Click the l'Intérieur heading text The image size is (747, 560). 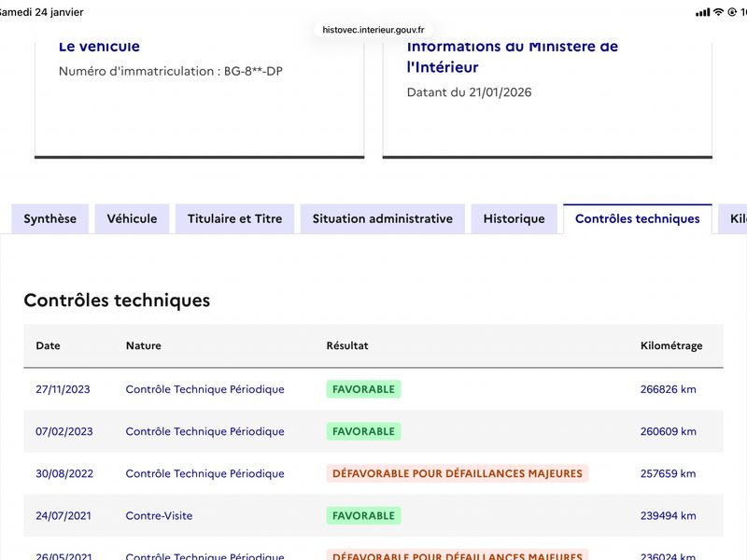[443, 67]
